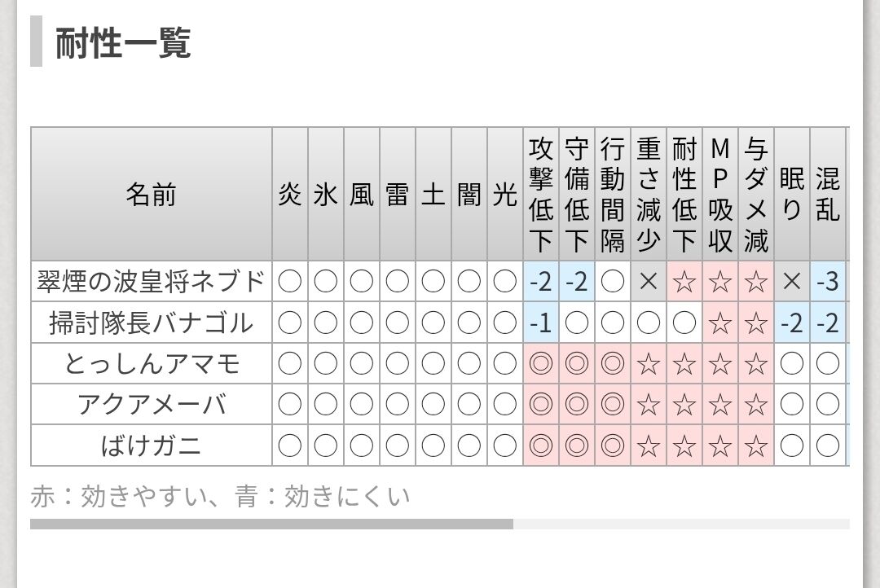Click the 名前 column header
880x588 pixels.
click(x=152, y=194)
